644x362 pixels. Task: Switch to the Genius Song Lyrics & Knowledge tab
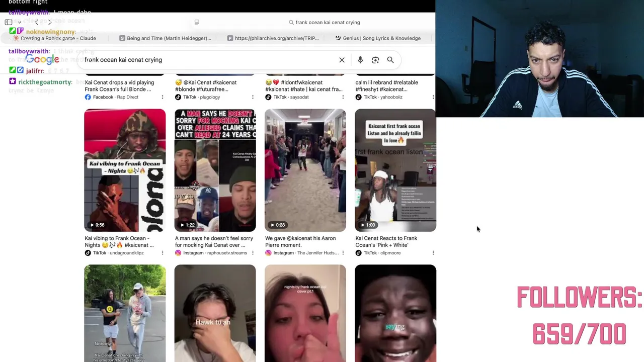[378, 38]
